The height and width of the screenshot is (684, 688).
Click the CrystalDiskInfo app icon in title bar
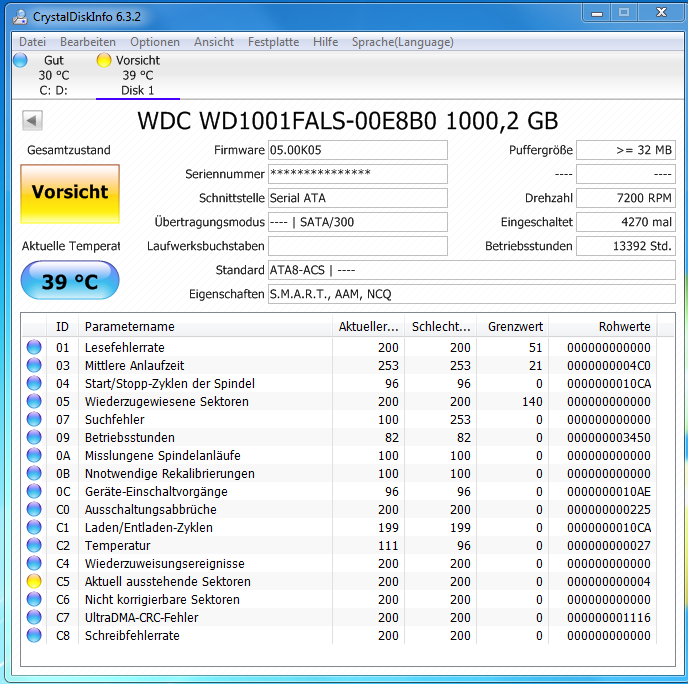click(x=20, y=17)
